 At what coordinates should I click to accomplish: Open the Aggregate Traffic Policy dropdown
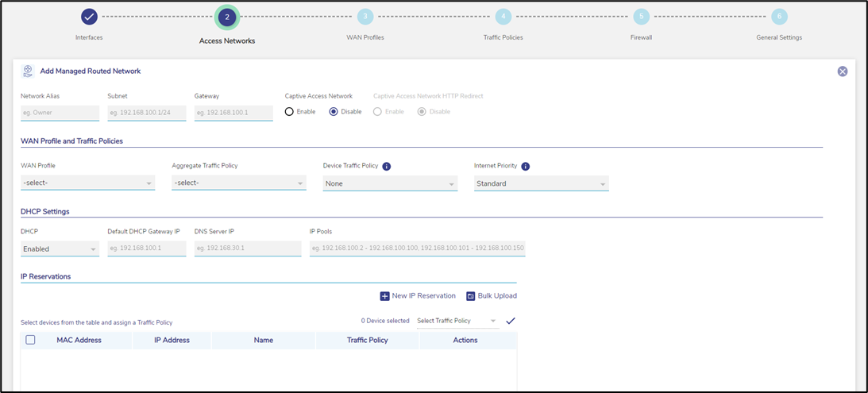pos(238,183)
